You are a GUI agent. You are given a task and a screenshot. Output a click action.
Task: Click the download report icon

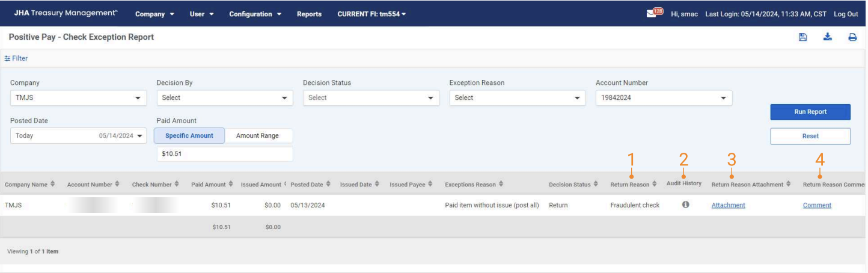point(827,37)
